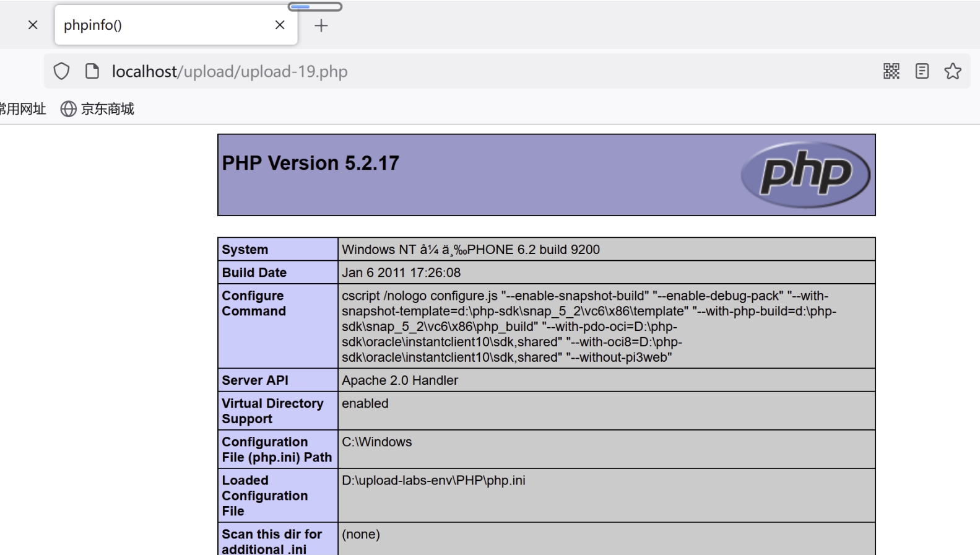Click the Configure Command label

click(254, 303)
